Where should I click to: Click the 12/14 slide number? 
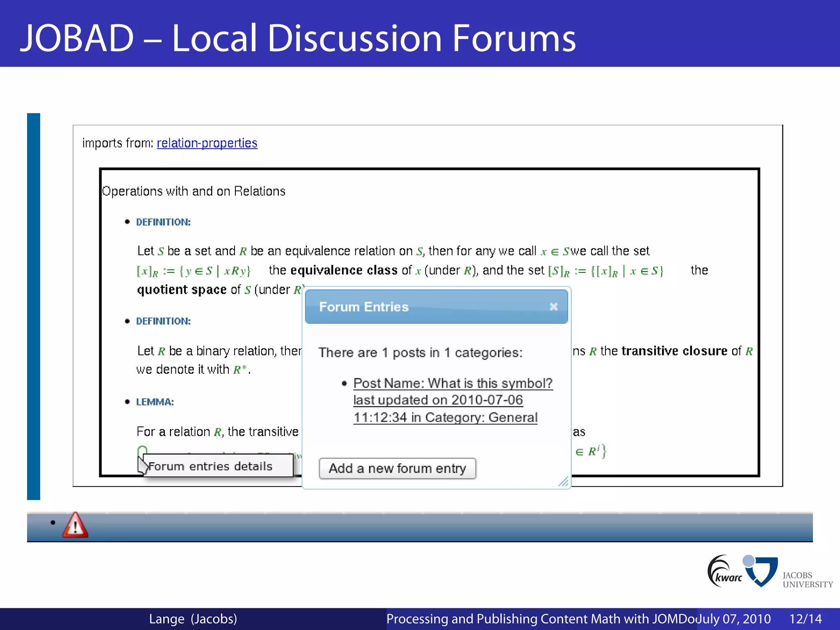coord(806,619)
